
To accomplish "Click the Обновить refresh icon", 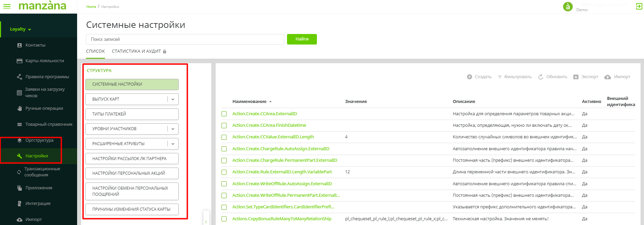I will 541,77.
